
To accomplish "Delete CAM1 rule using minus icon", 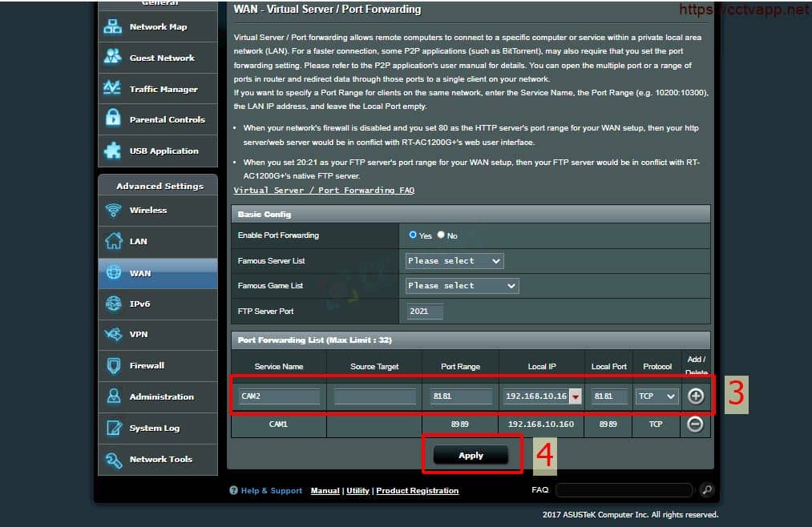I will (x=695, y=424).
